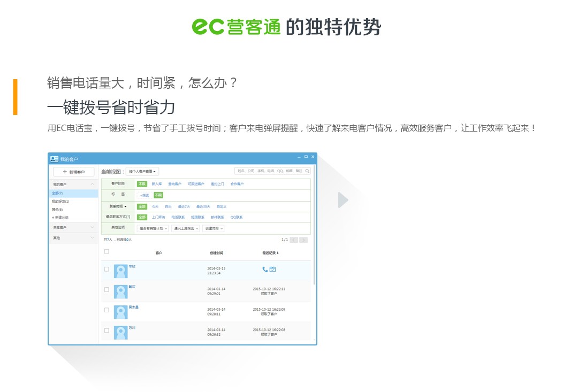This screenshot has height=392, width=578.
Task: Click the calendar schedule icon in 辛欣's row
Action: [x=272, y=270]
